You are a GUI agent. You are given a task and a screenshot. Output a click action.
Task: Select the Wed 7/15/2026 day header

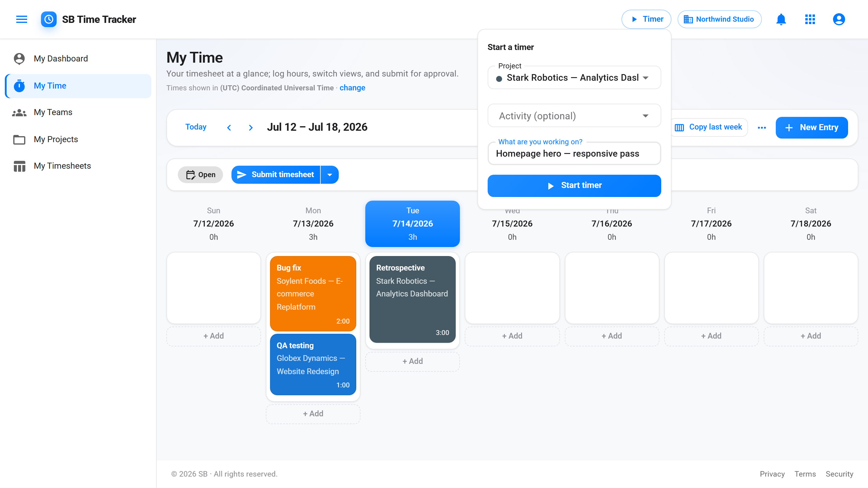click(512, 224)
